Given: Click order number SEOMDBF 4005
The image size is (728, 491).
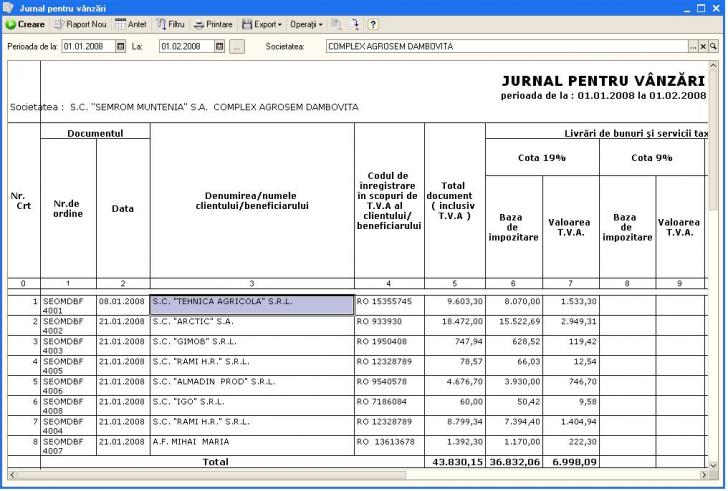Looking at the screenshot, I should tap(68, 366).
